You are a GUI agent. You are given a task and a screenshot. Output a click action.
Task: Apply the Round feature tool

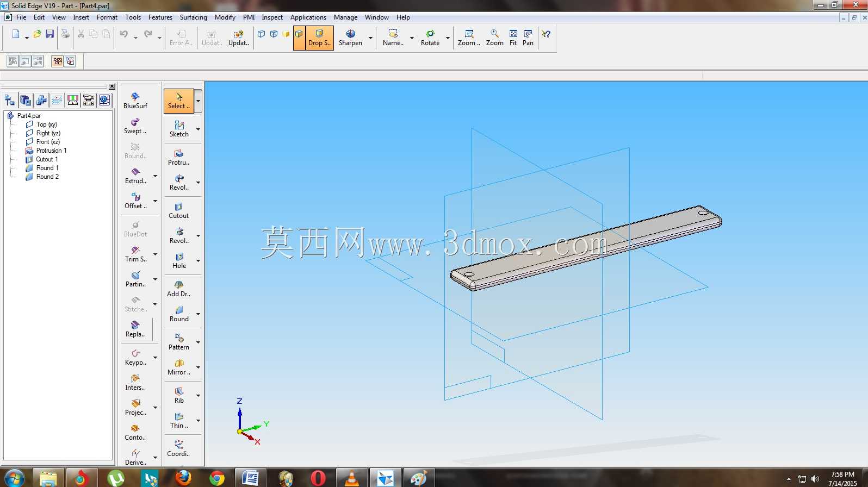[179, 314]
